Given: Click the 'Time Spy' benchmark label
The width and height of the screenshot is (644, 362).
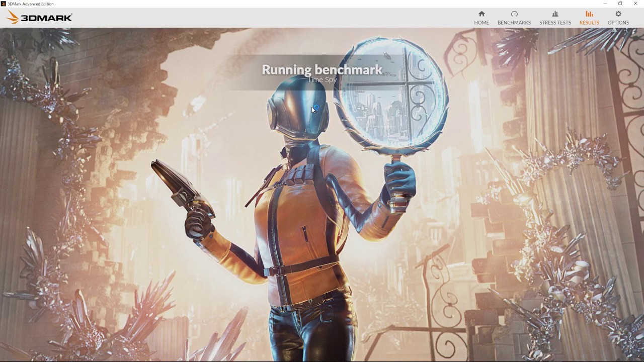Looking at the screenshot, I should point(322,79).
